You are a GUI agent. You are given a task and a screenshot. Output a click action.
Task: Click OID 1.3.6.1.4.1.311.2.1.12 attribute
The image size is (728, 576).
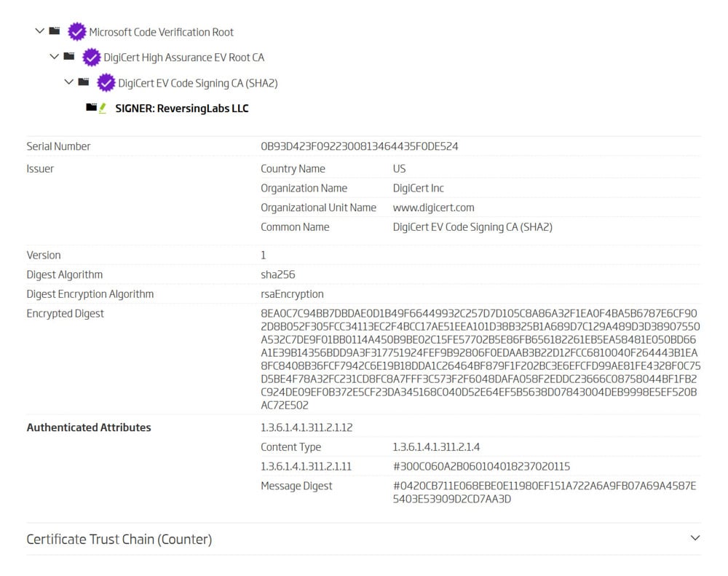click(x=306, y=427)
